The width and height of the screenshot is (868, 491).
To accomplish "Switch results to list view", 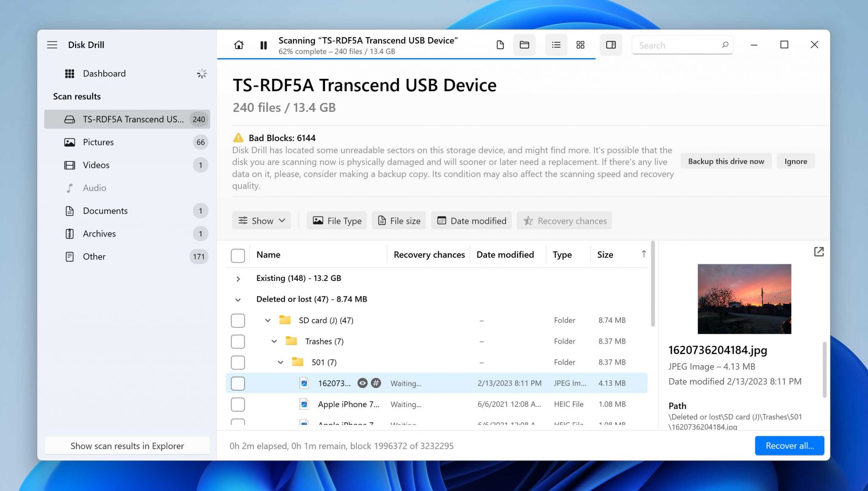I will 556,45.
